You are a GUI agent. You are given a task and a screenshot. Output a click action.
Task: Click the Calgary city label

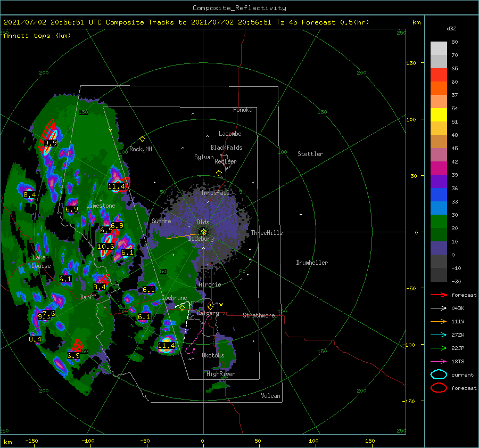coord(208,313)
